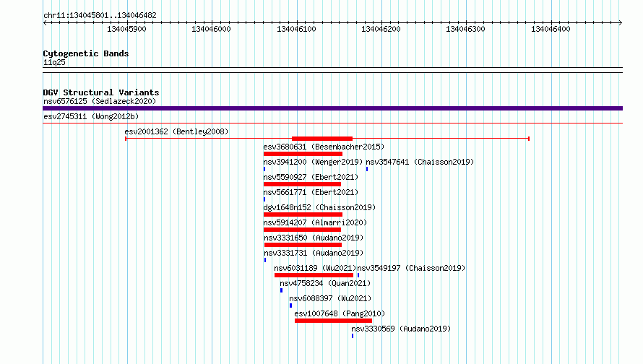Click ruler position 134046200
Screen dimensions: 643x364
[381, 29]
